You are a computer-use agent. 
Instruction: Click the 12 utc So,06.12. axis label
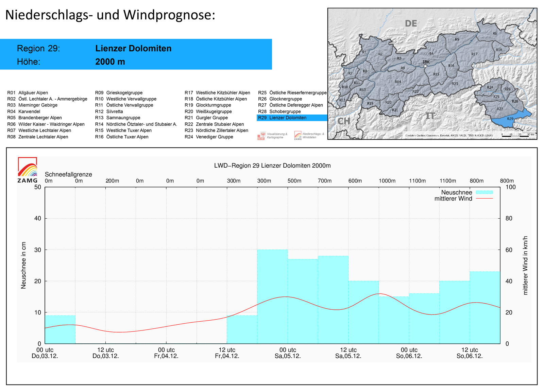pyautogui.click(x=470, y=353)
